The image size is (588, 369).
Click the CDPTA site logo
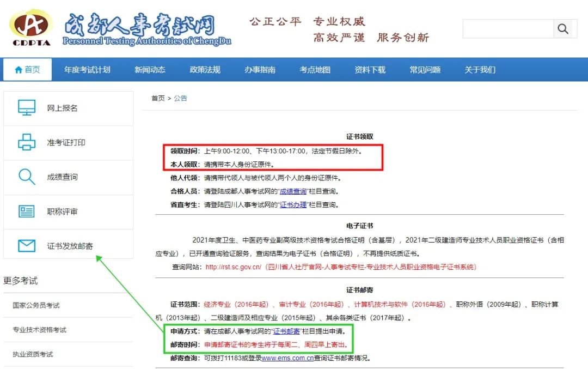32,27
